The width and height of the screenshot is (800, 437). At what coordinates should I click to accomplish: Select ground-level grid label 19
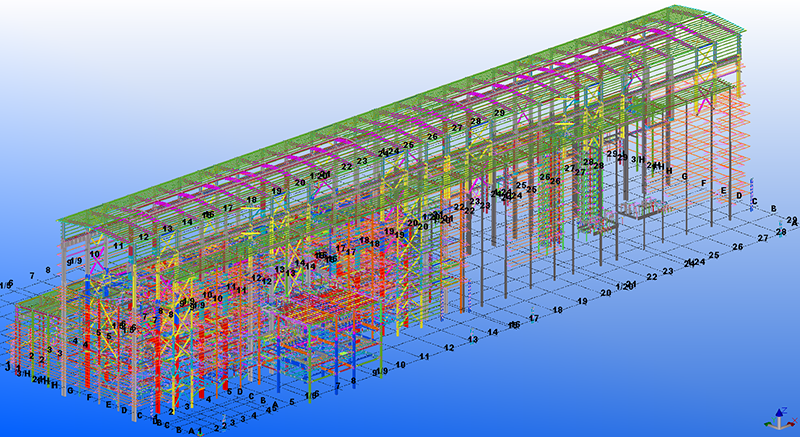(x=581, y=301)
